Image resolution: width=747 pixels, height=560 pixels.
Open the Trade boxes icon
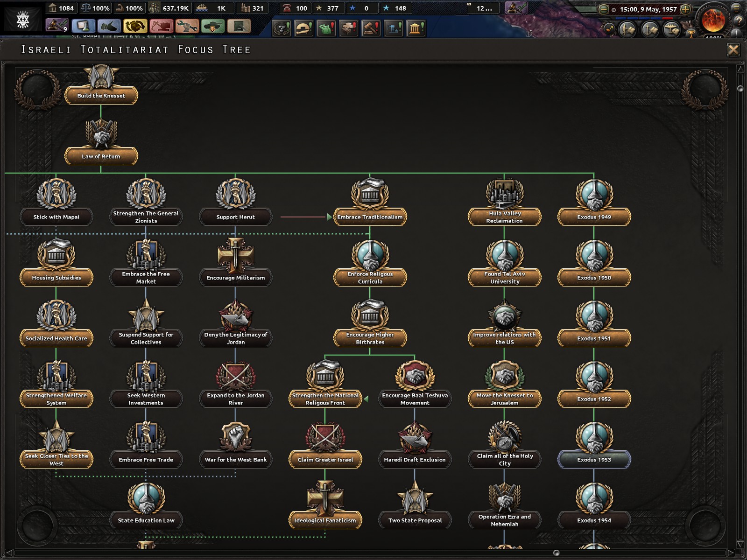click(x=135, y=26)
